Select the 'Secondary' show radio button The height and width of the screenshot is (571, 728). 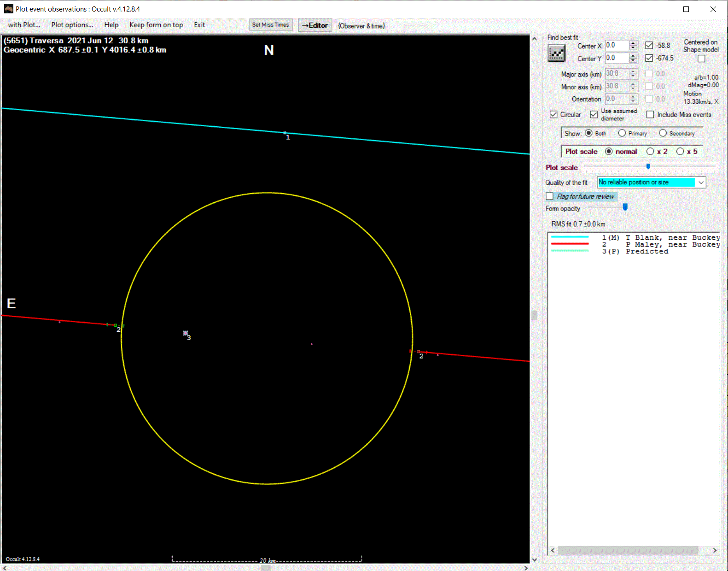click(x=663, y=133)
